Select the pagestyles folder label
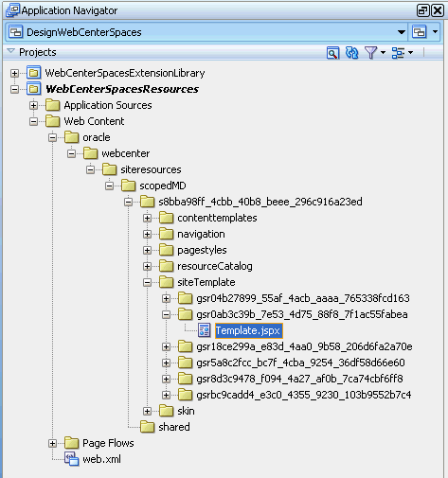The height and width of the screenshot is (478, 448). coord(202,250)
